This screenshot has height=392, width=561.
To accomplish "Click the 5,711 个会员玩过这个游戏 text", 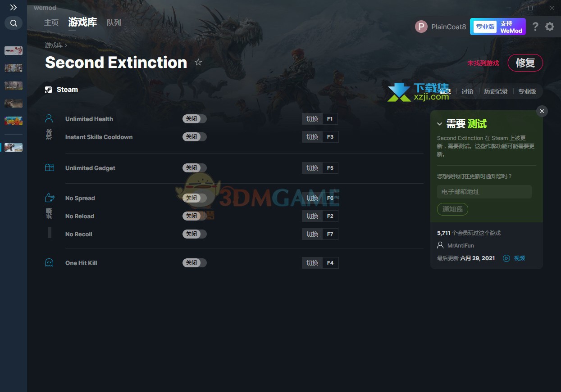I will tap(469, 233).
